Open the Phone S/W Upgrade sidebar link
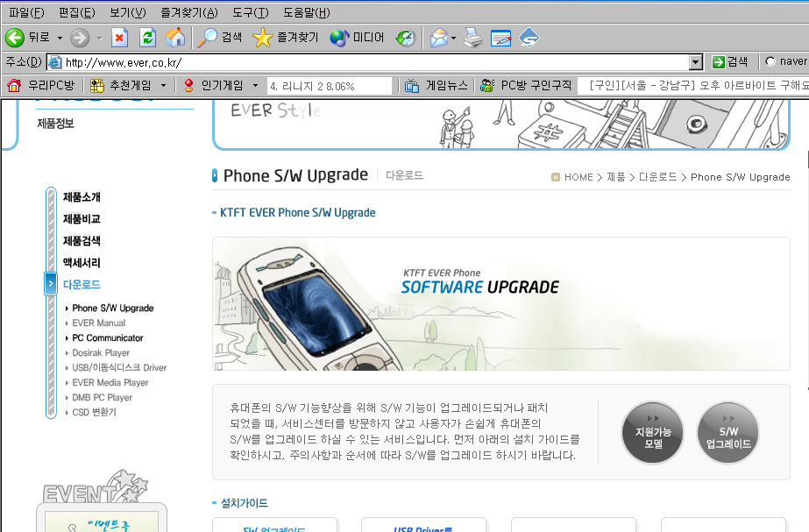This screenshot has height=532, width=809. [112, 308]
